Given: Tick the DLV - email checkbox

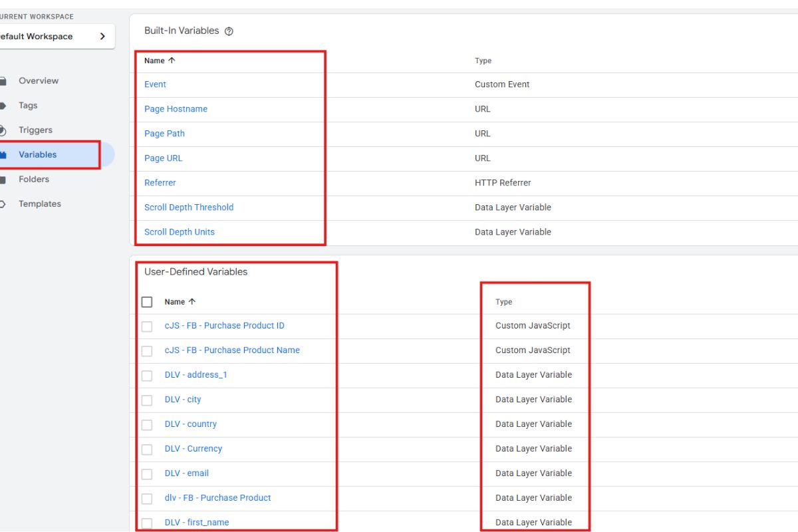Looking at the screenshot, I should 147,473.
